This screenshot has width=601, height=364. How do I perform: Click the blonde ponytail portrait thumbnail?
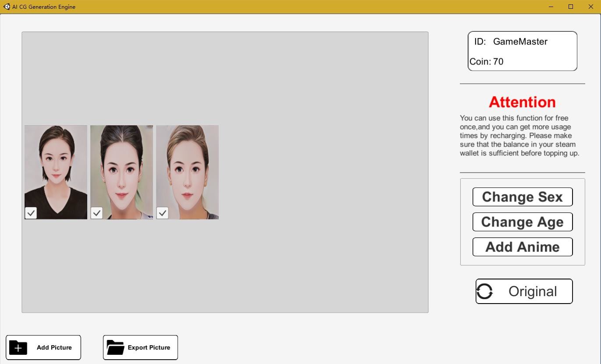pyautogui.click(x=187, y=166)
